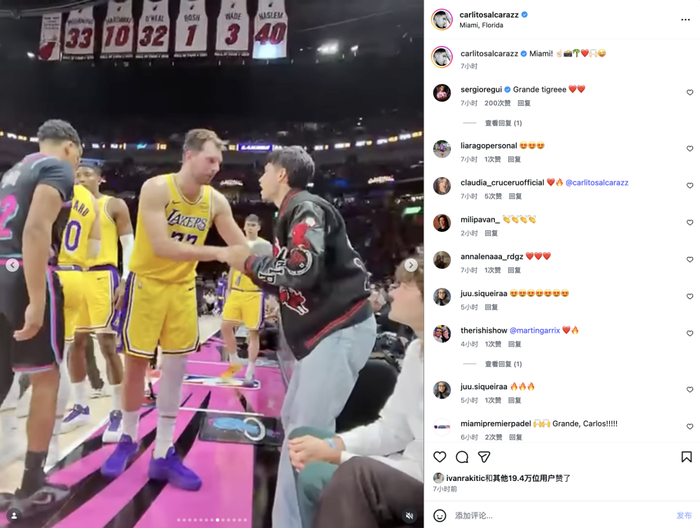Go to next carousel slide arrow
The width and height of the screenshot is (700, 528).
click(411, 265)
